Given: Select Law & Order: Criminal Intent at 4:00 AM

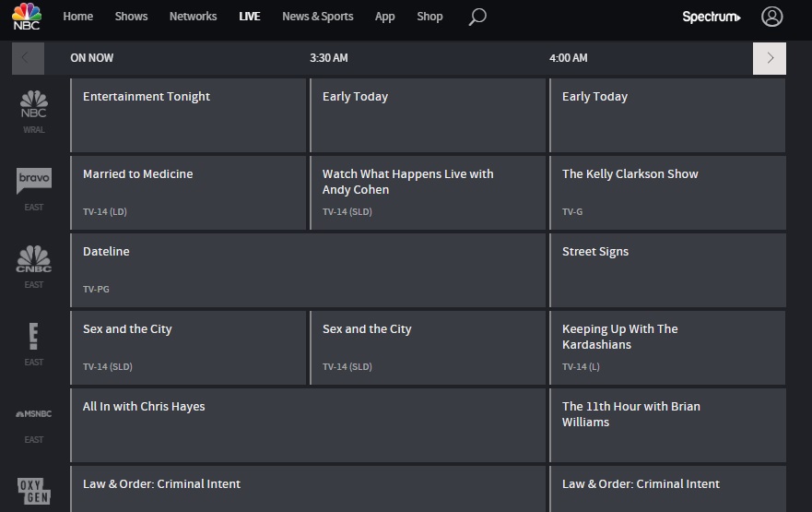Looking at the screenshot, I should click(x=667, y=489).
